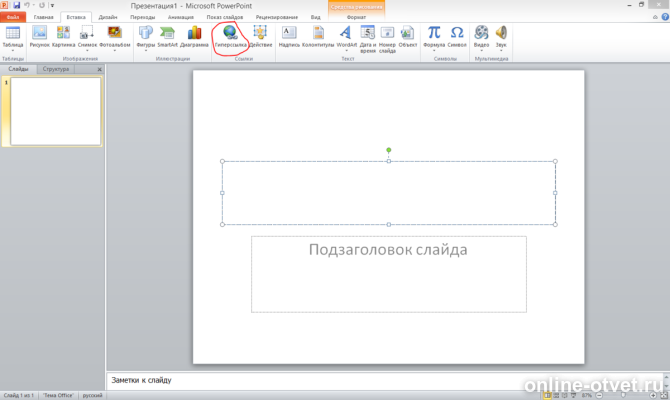Click the Рисунок picture icon

pyautogui.click(x=39, y=33)
